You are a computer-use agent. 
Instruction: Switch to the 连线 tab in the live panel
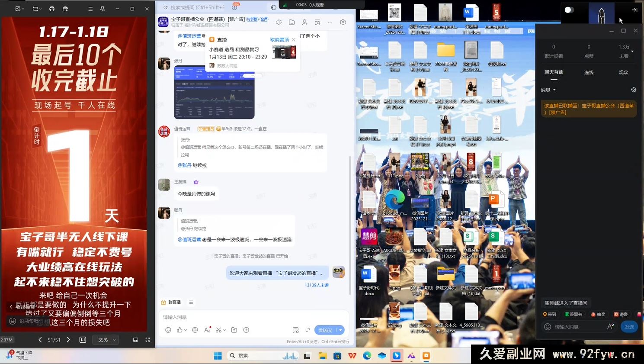[588, 72]
